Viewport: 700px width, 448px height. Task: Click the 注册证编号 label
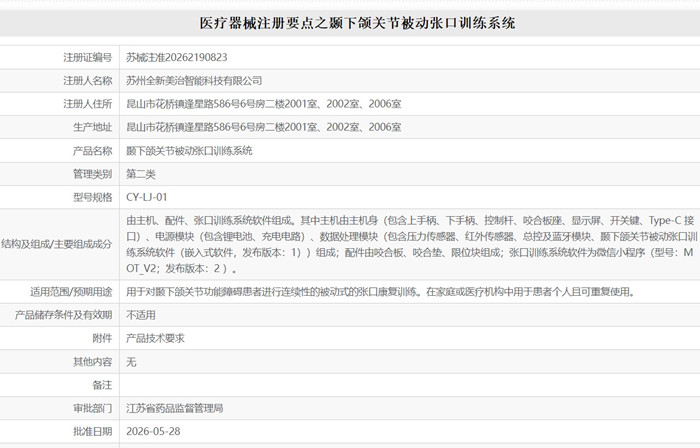click(88, 58)
